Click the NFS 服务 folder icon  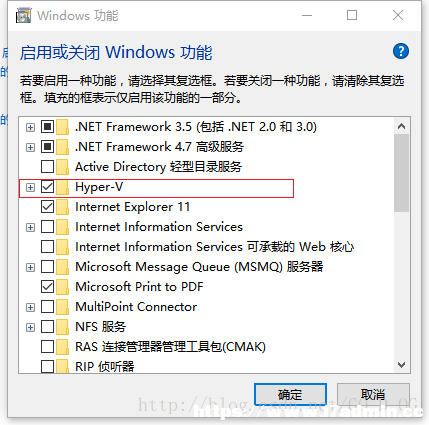tap(62, 327)
